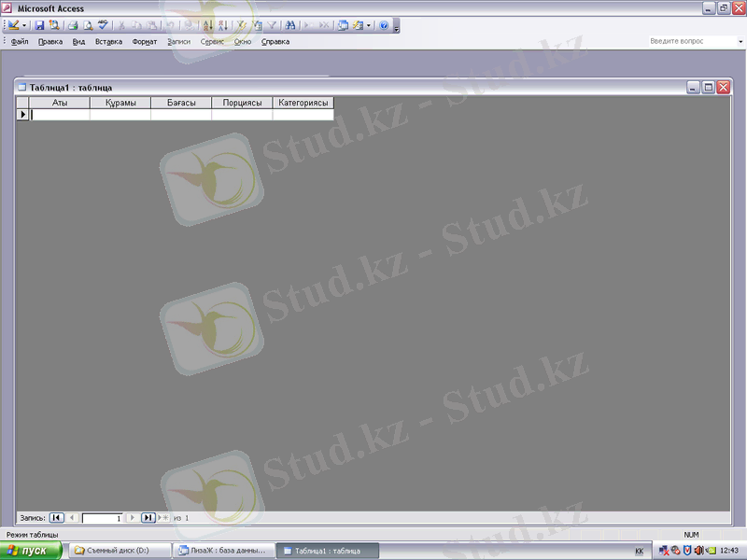Click the Cut scissors icon
This screenshot has width=747, height=560.
click(121, 25)
